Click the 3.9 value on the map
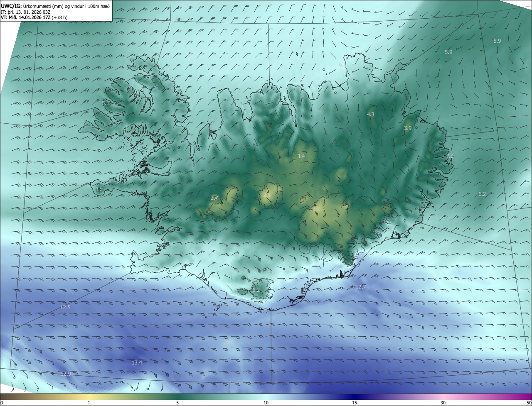The height and width of the screenshot is (406, 532). pos(408,128)
